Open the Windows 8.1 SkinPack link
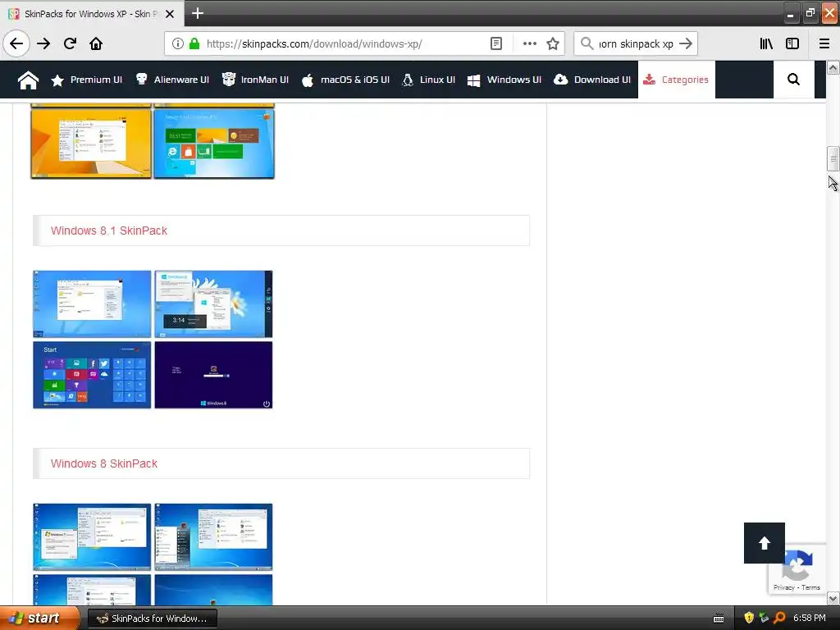This screenshot has height=630, width=840. click(109, 231)
